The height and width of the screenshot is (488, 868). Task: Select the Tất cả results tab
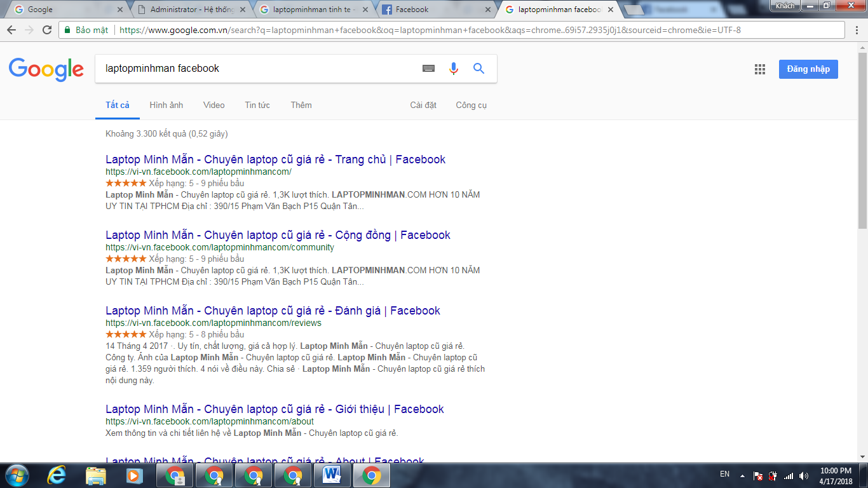tap(118, 105)
